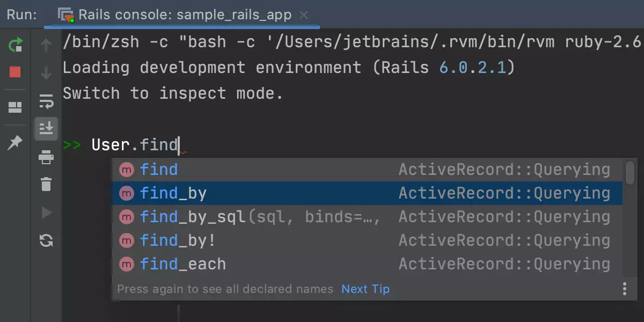Screen dimensions: 644x322
Task: Click the Print icon
Action: coord(46,157)
